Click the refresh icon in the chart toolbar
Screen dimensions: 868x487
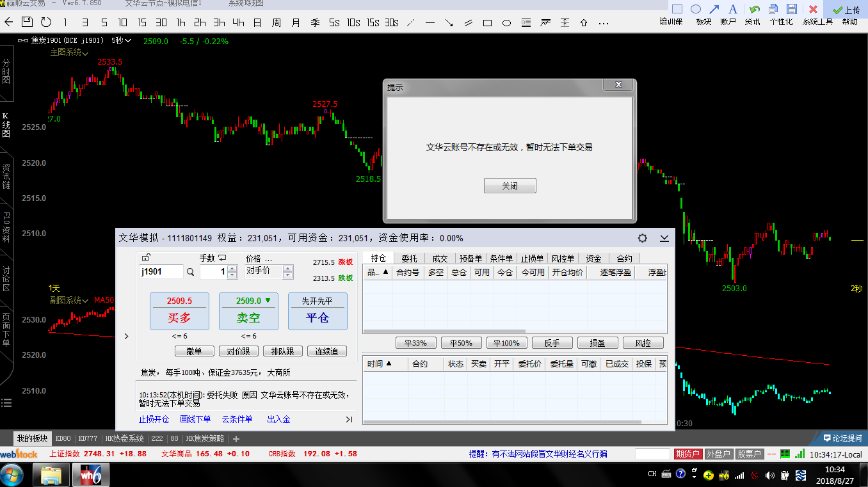pyautogui.click(x=46, y=22)
